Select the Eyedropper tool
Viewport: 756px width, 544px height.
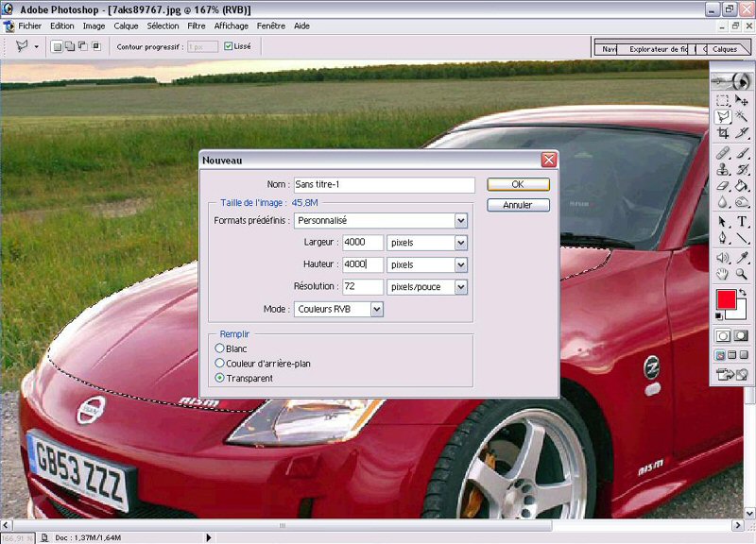click(742, 258)
